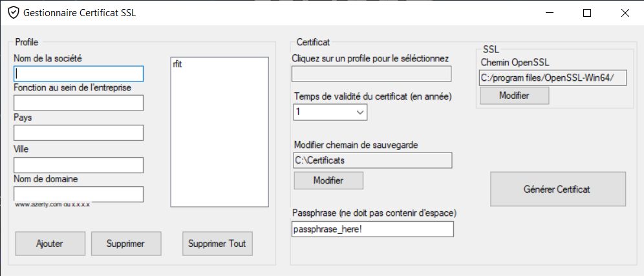Click the C:\Certificats save path field
Viewport: 644px width, 276px height.
[372, 160]
